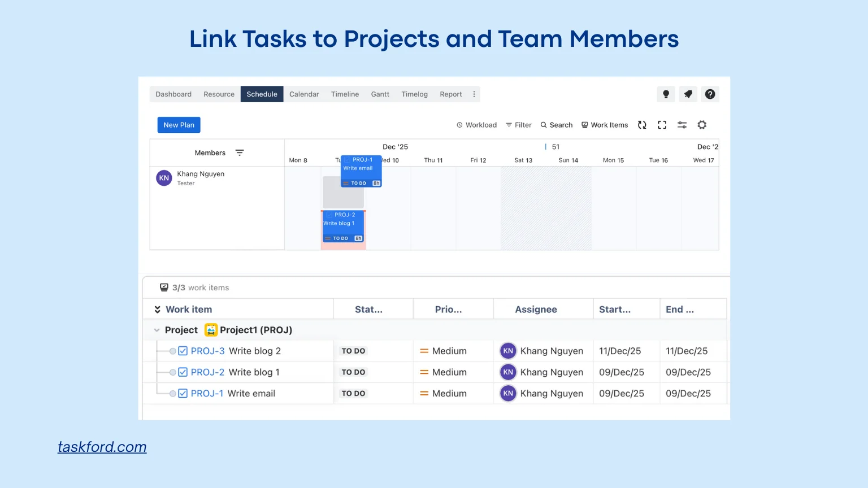
Task: Collapse the Project1 (PROJ) group
Action: 157,330
